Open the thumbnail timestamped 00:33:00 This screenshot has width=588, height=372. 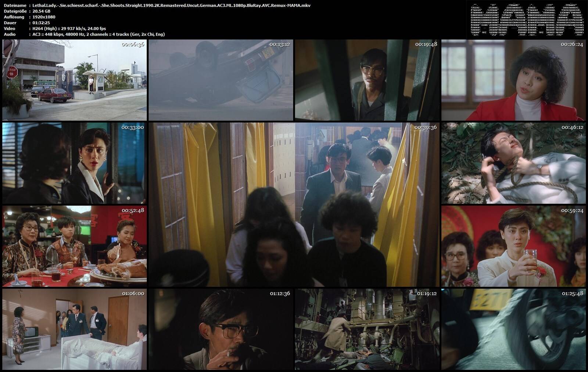75,163
